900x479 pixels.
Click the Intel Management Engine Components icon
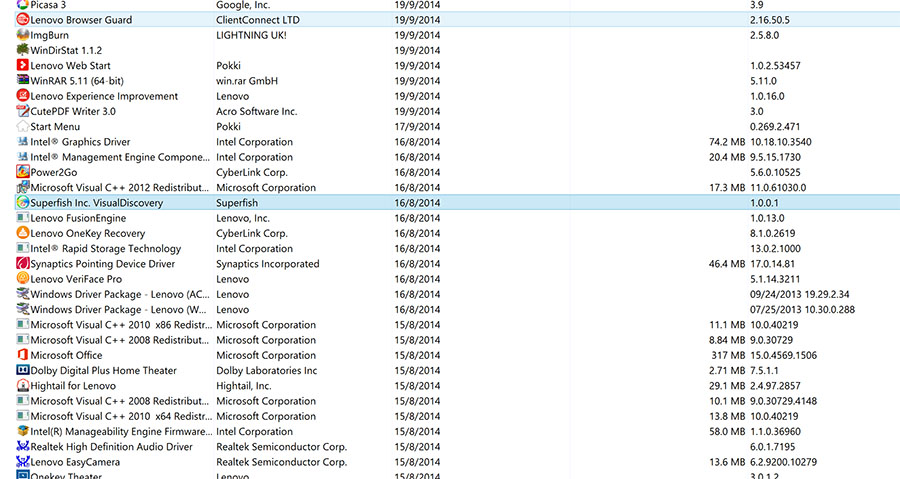(x=22, y=157)
